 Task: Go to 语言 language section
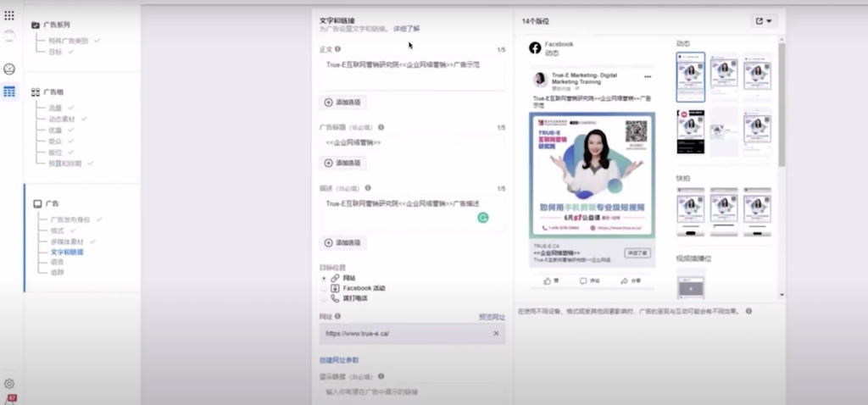click(x=57, y=263)
